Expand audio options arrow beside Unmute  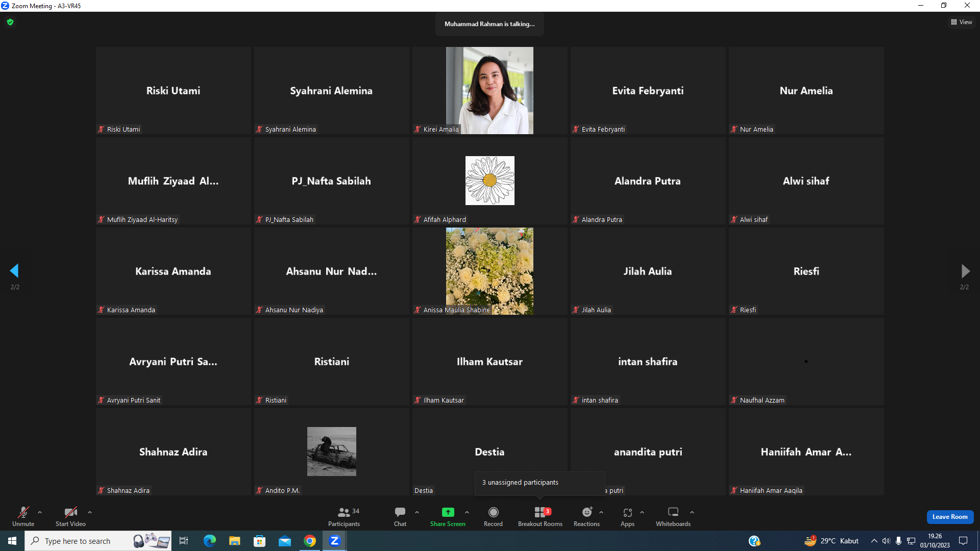(40, 512)
